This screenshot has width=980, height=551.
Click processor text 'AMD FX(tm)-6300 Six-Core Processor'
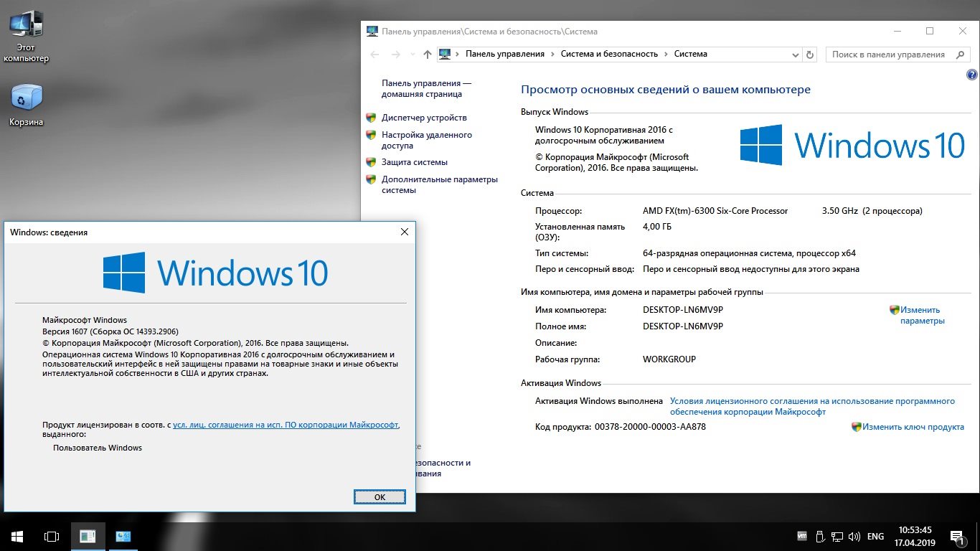(715, 211)
